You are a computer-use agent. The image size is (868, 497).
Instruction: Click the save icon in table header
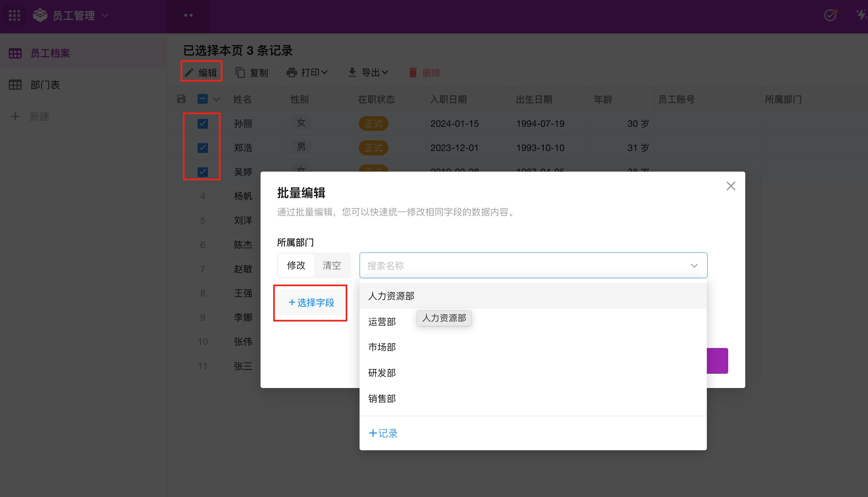pos(181,99)
